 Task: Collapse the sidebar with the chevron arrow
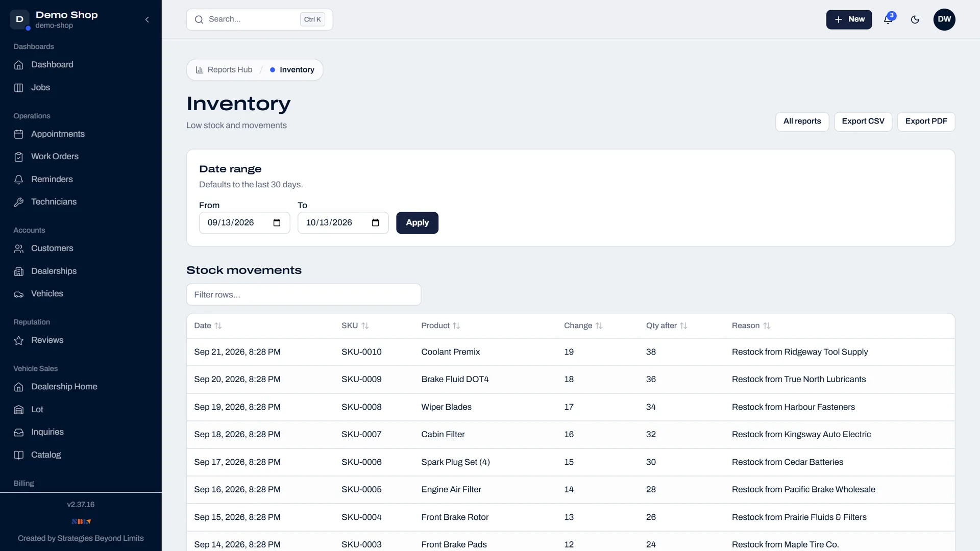[x=147, y=19]
